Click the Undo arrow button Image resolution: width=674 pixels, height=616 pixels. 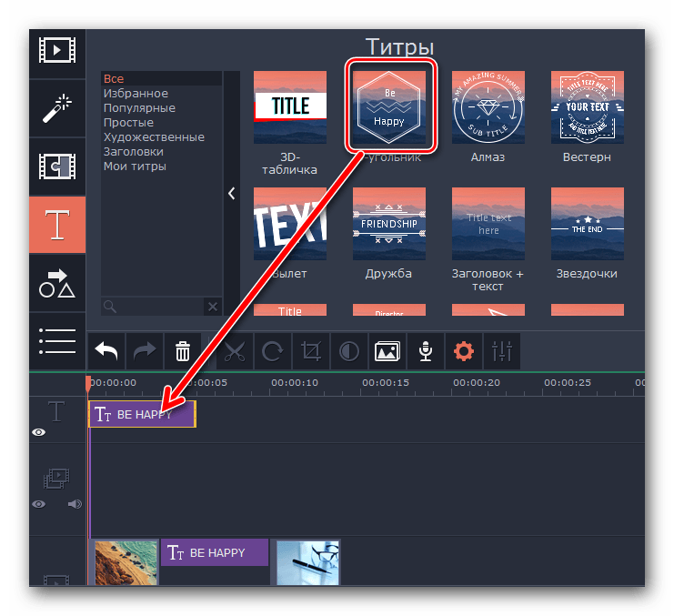106,351
